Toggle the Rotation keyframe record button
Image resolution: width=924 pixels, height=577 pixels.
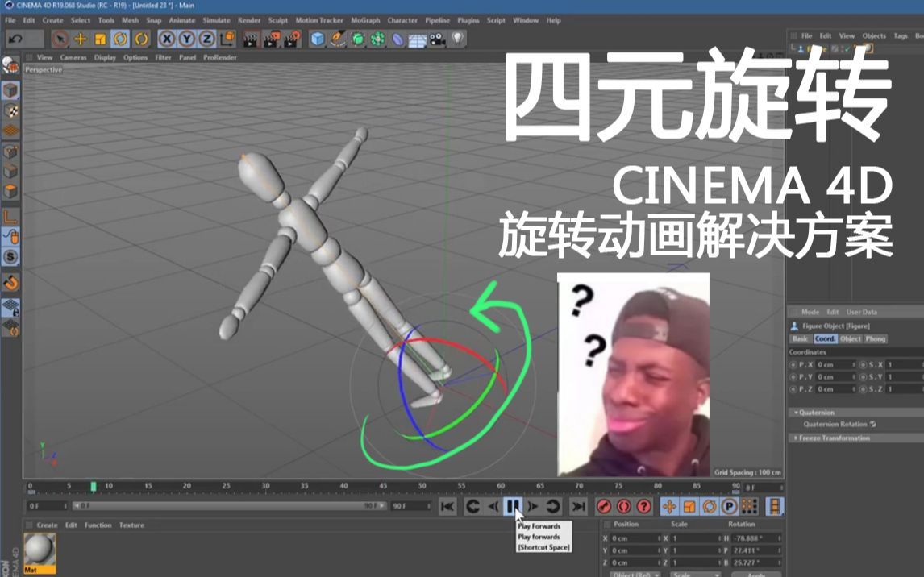click(x=708, y=508)
